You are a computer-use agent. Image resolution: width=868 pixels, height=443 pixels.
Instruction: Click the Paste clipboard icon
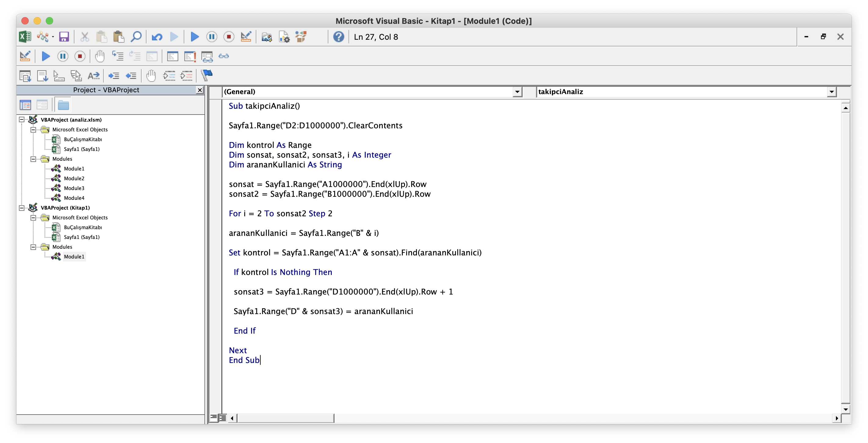coord(119,37)
